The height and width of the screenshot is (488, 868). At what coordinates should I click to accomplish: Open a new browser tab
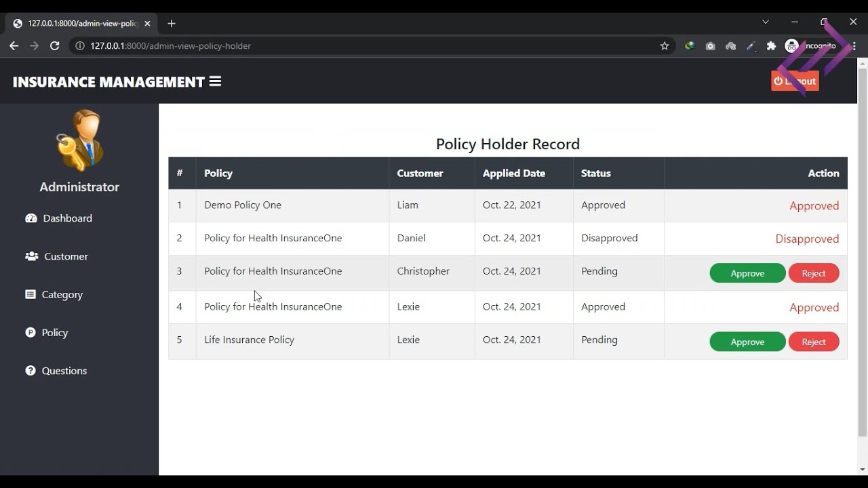pyautogui.click(x=172, y=23)
